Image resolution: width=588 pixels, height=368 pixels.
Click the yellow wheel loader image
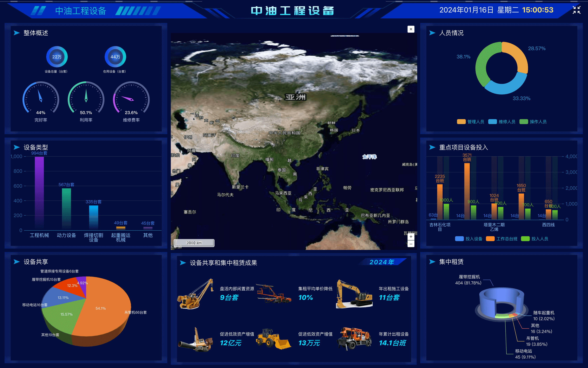coord(274,339)
